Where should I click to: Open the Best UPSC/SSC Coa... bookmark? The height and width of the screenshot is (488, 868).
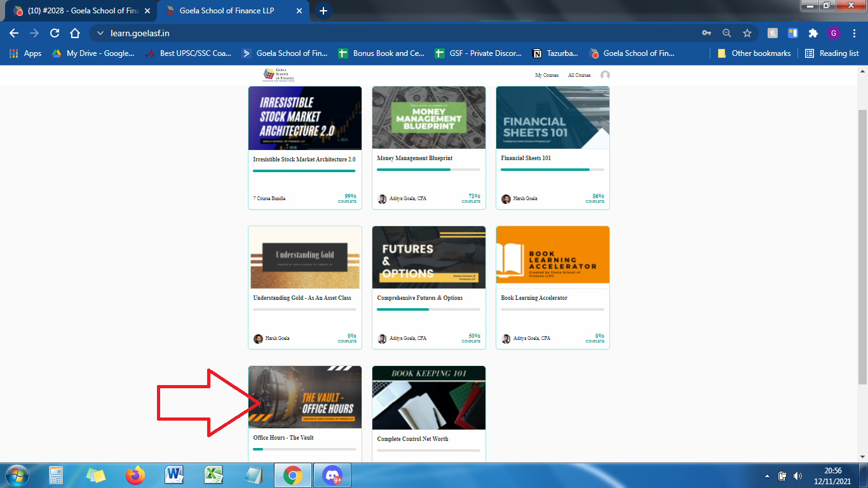click(188, 53)
